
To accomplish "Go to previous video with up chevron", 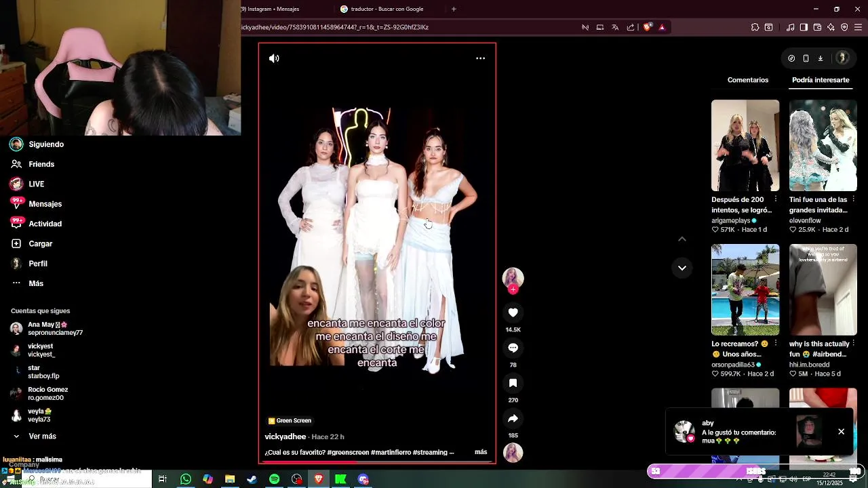I will [682, 239].
